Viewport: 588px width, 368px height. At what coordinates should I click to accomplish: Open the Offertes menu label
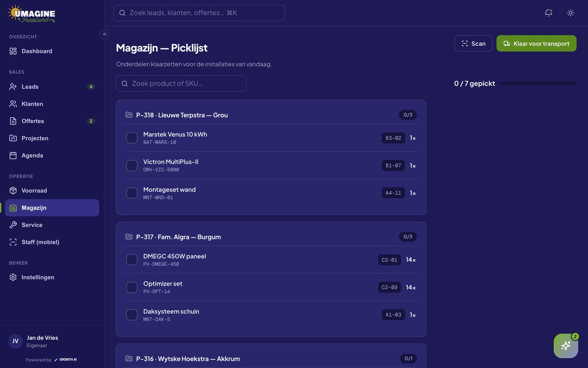tap(33, 121)
